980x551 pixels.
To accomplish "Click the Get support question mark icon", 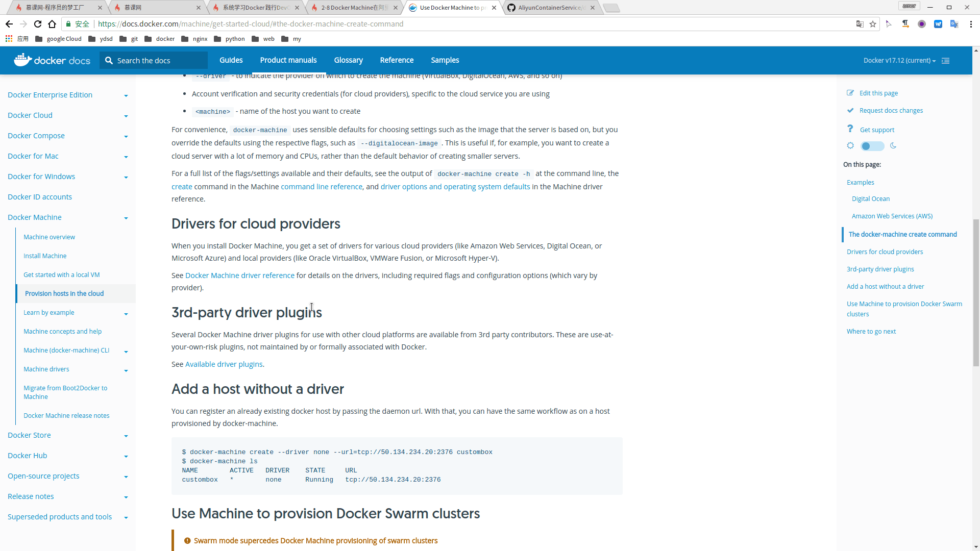I will tap(850, 129).
